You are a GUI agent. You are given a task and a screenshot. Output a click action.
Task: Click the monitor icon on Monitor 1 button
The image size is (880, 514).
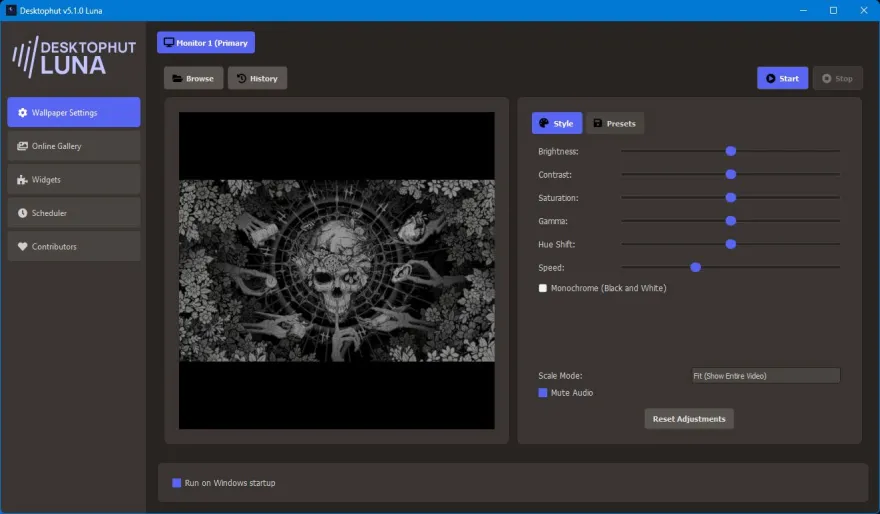point(168,43)
